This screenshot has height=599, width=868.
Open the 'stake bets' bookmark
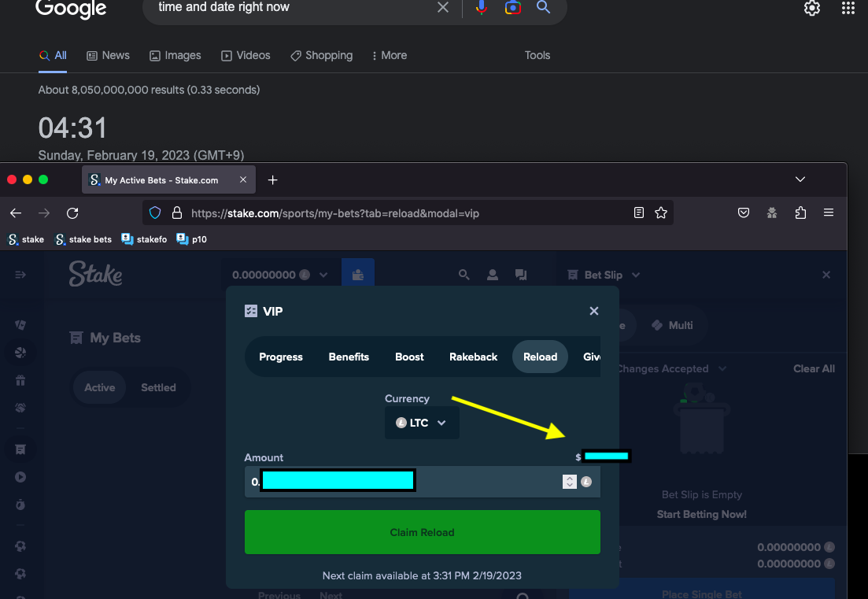point(83,239)
